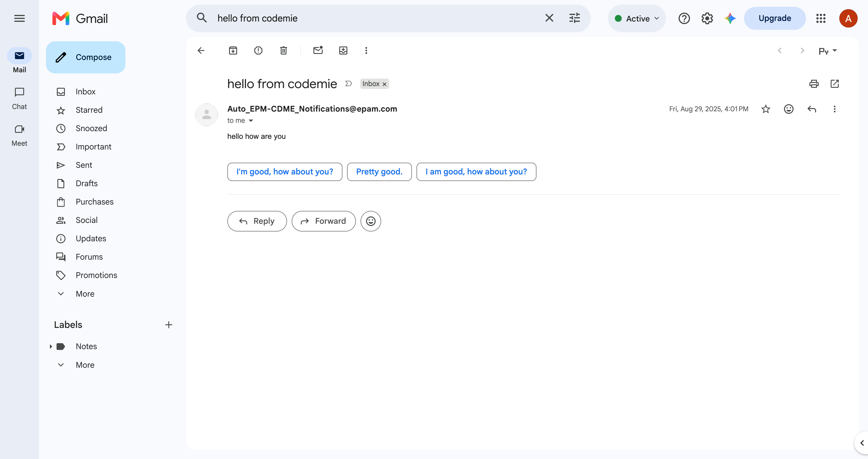
Task: Clear the search query with the X
Action: 549,18
